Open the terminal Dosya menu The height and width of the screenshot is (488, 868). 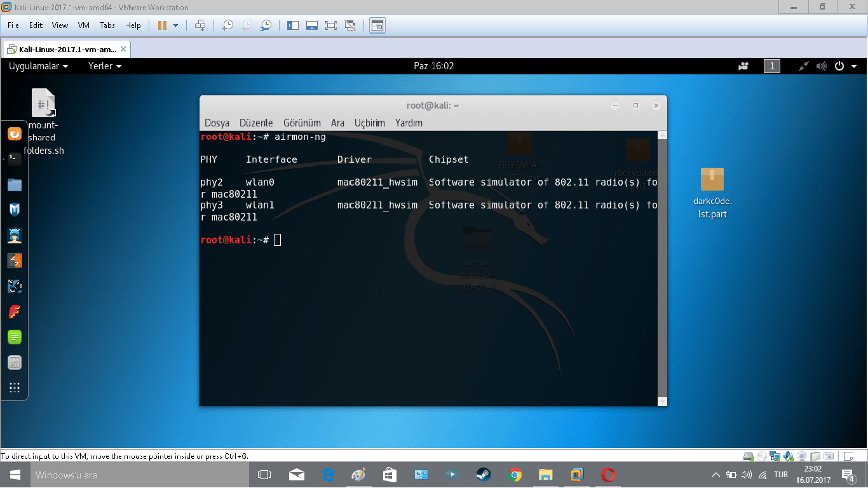point(217,123)
